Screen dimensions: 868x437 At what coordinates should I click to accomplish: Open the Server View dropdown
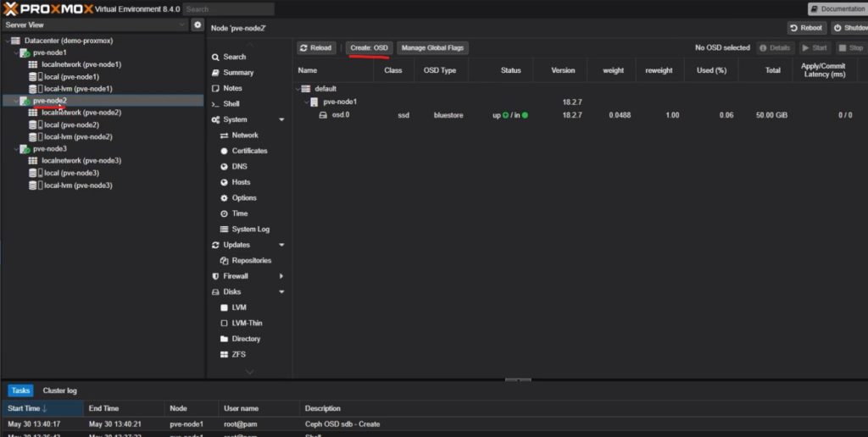[x=181, y=25]
